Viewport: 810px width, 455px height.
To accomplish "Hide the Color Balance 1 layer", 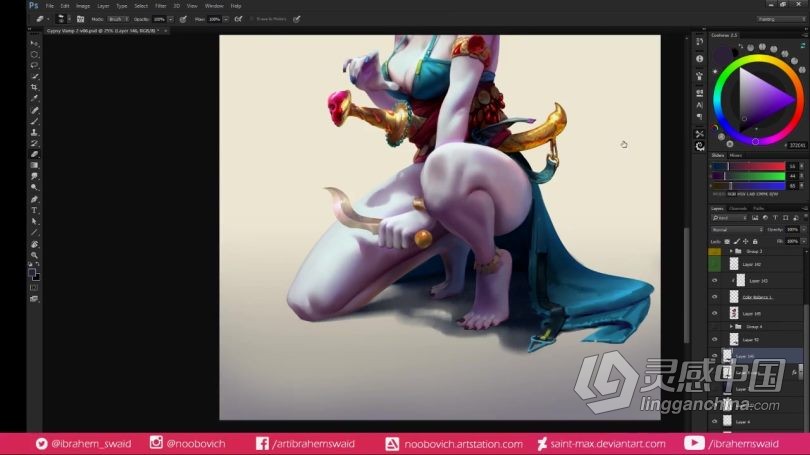I will (714, 297).
